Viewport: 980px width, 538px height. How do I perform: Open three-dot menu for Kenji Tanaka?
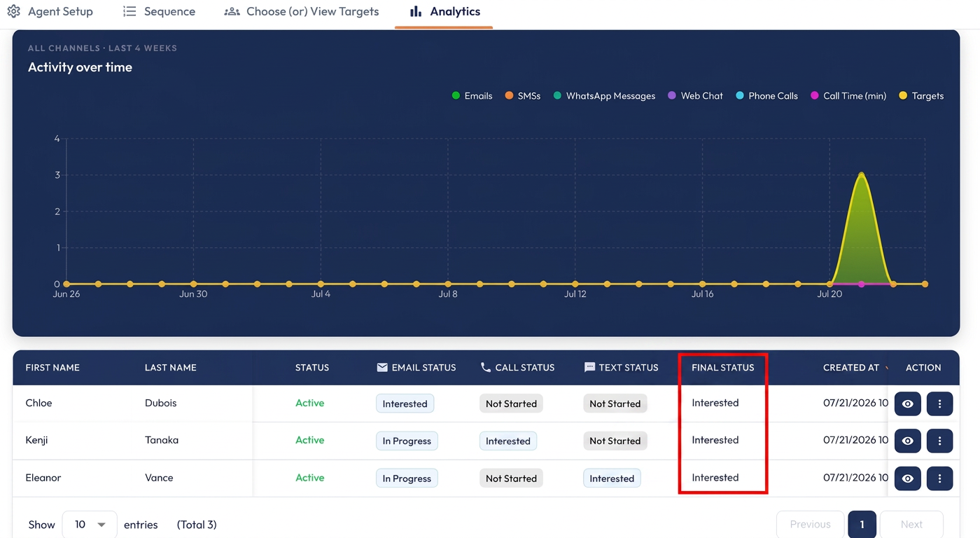click(x=939, y=441)
